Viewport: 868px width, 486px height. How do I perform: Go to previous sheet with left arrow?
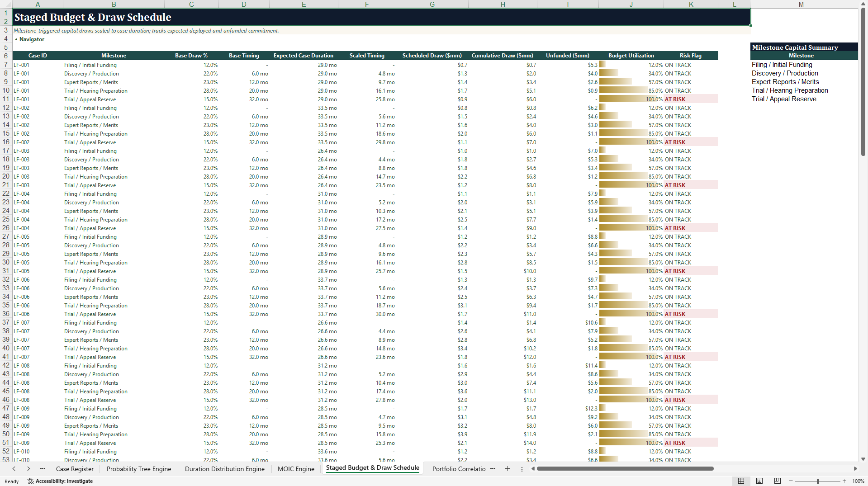(x=14, y=469)
